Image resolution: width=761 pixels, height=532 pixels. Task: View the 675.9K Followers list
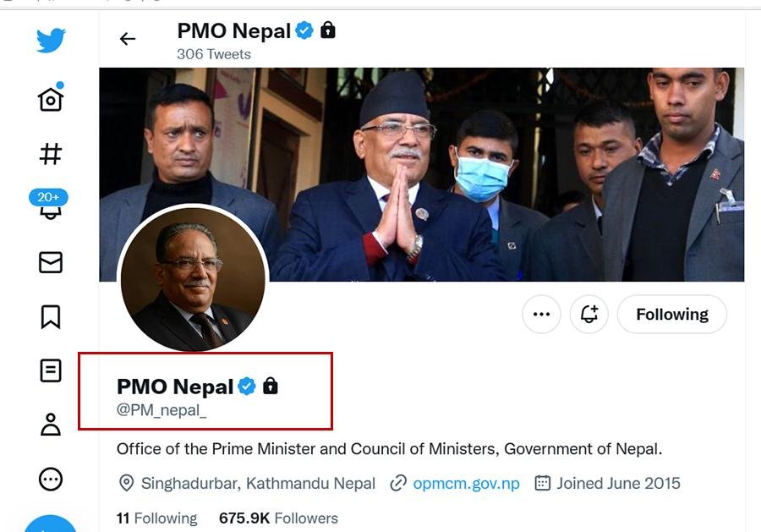[x=278, y=518]
